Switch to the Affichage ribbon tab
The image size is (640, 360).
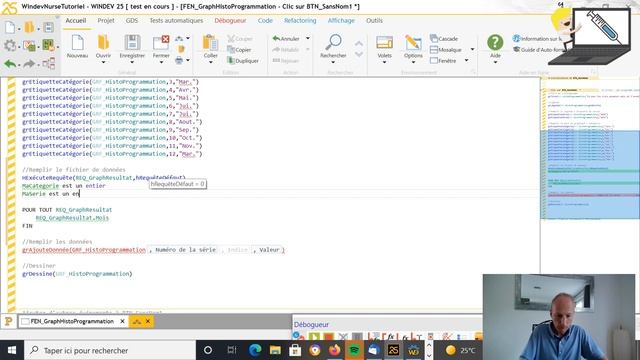tap(341, 20)
